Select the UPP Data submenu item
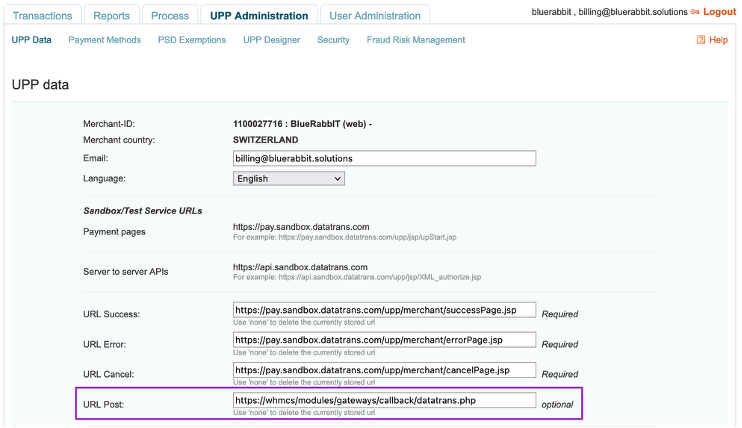Viewport: 742px width, 428px height. coord(31,40)
